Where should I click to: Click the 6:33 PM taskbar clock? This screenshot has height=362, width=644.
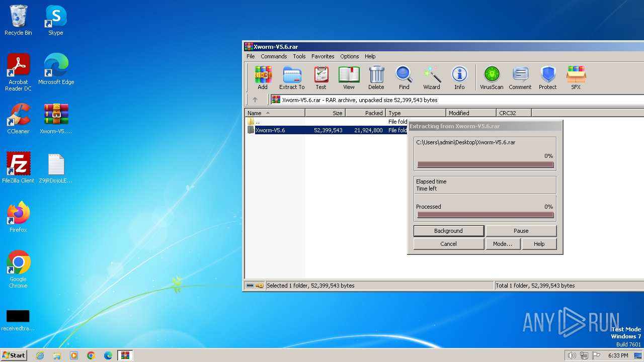coord(618,355)
